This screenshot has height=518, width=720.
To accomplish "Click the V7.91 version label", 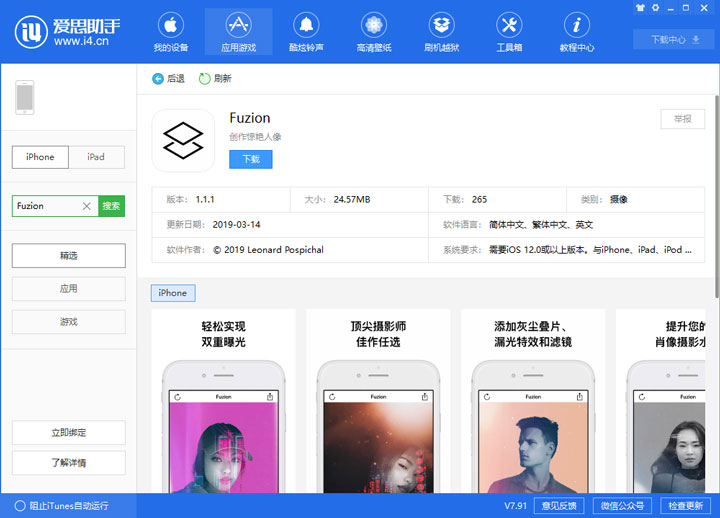I will click(515, 506).
